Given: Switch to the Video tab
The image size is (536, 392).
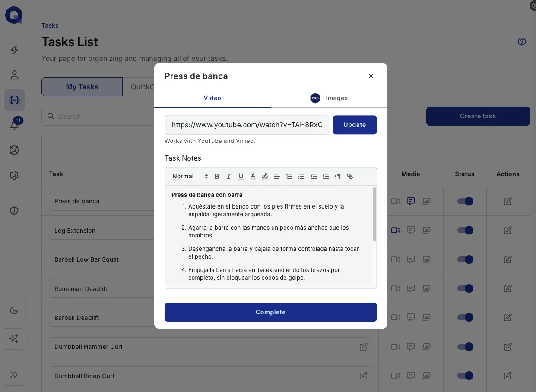Looking at the screenshot, I should [x=212, y=98].
